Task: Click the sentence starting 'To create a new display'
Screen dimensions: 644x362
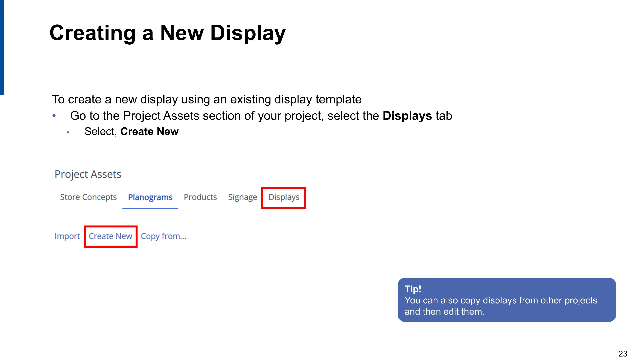Action: pos(207,99)
